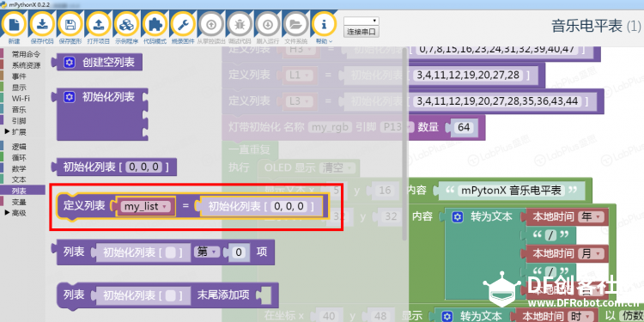Open the 帮助 info icon

[324, 25]
